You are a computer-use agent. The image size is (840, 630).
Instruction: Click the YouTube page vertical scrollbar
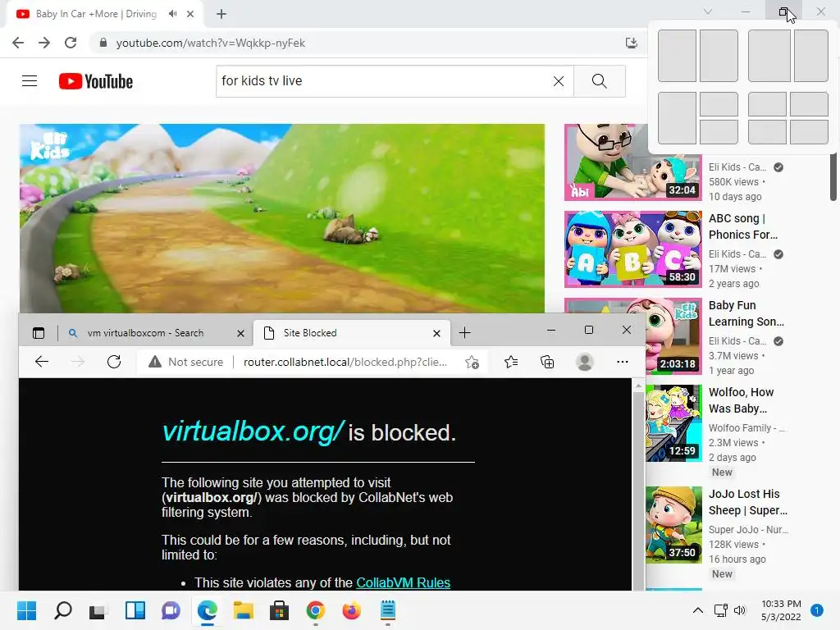(x=833, y=177)
